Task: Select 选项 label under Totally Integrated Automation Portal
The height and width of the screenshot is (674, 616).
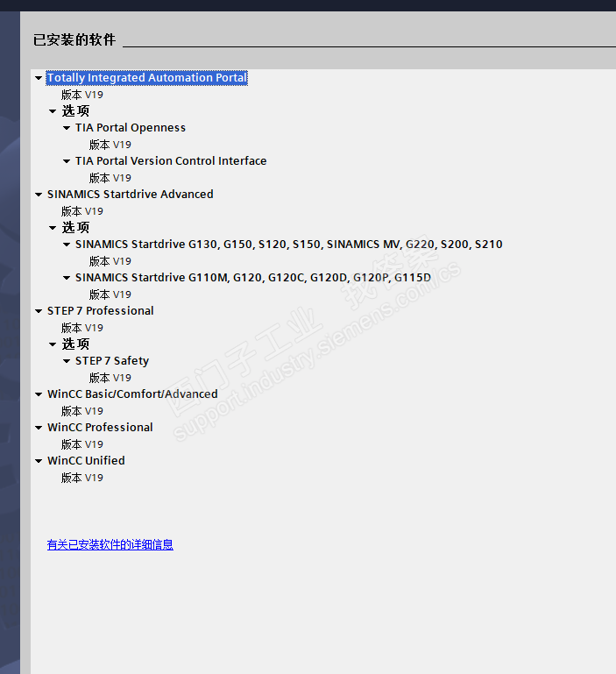Action: [x=75, y=111]
